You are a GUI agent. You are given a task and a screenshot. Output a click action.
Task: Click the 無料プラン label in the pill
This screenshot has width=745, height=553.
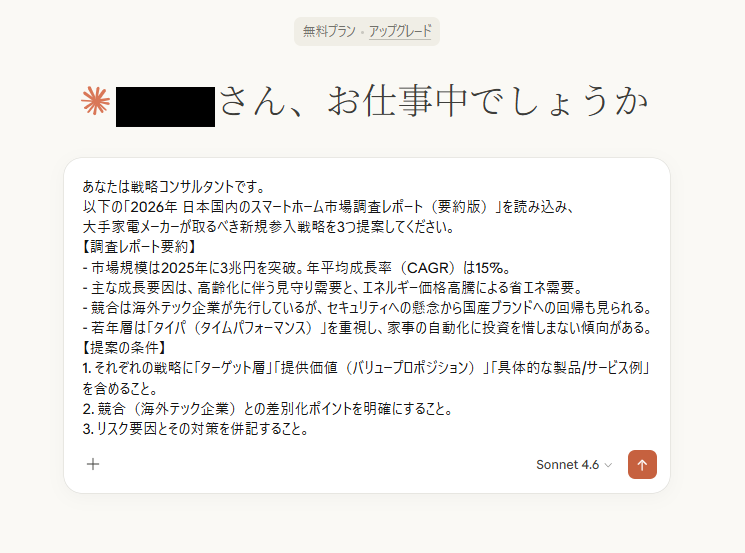point(329,31)
